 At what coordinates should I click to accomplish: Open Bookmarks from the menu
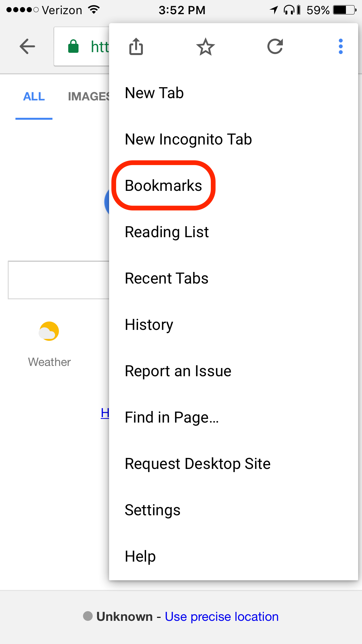(x=163, y=186)
